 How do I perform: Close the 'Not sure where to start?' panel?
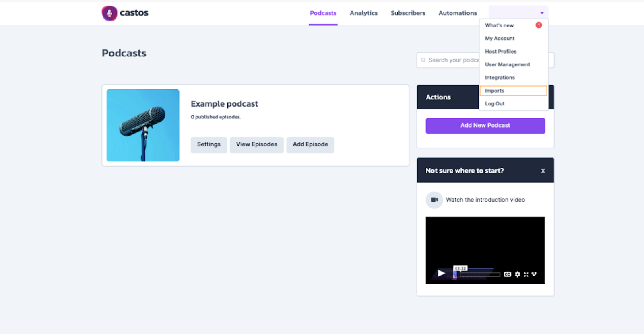click(x=543, y=171)
